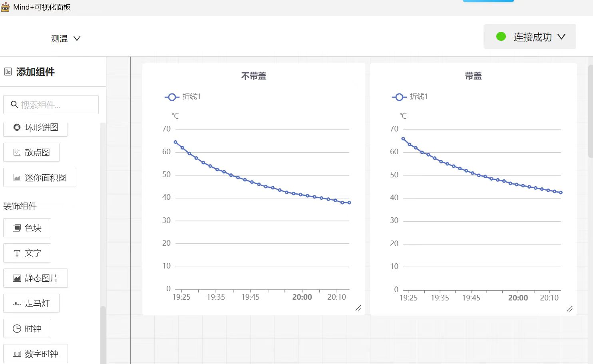Add the 散点图 component
593x364 pixels.
click(x=32, y=152)
